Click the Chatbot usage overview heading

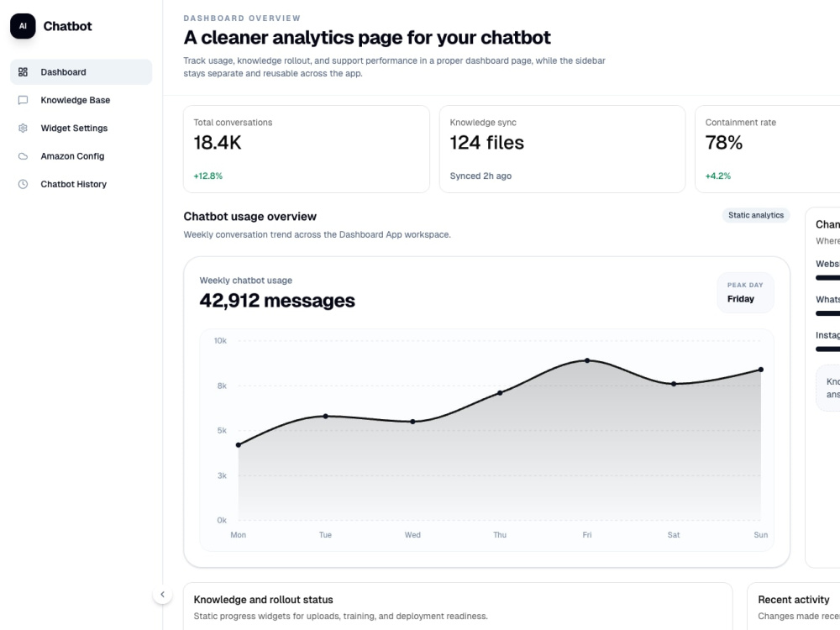pyautogui.click(x=249, y=217)
